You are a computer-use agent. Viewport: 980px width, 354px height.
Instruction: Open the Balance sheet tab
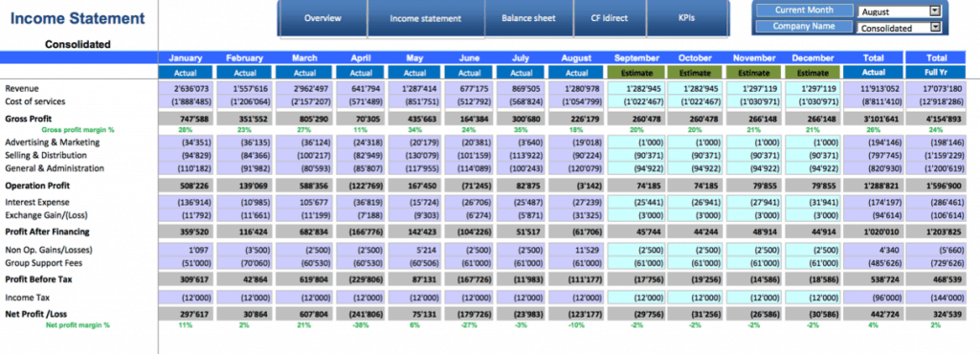point(528,18)
